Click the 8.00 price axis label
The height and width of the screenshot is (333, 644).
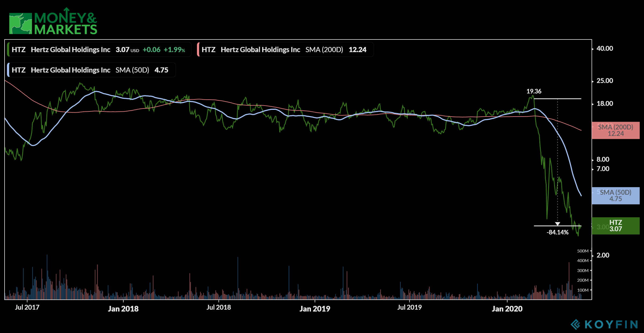[x=603, y=160]
